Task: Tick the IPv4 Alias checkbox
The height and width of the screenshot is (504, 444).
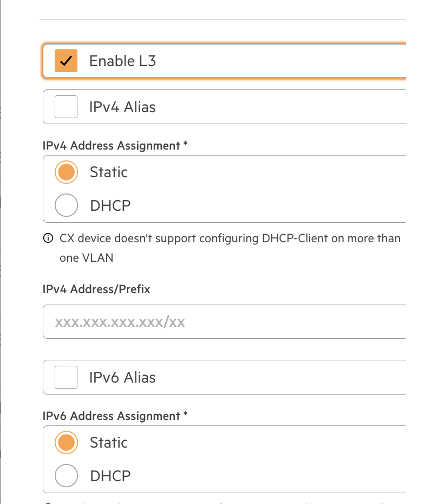Action: 66,107
